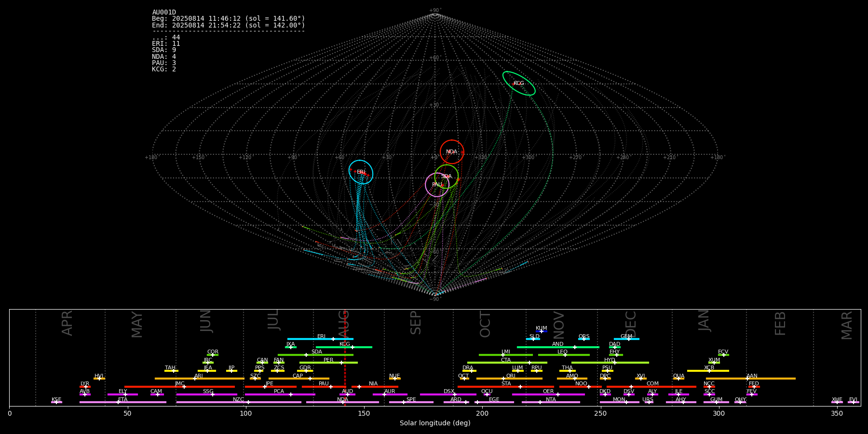Click the AUG month label
The height and width of the screenshot is (434, 868).
pos(343,324)
